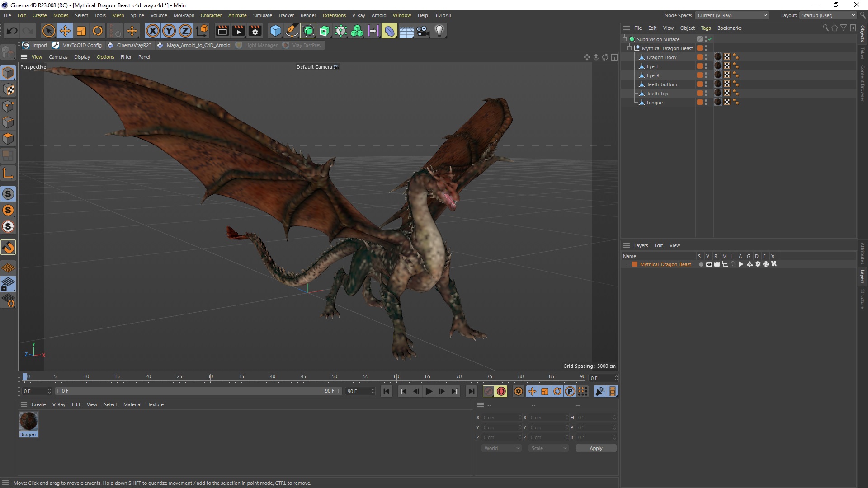Click the Import button

[x=35, y=45]
